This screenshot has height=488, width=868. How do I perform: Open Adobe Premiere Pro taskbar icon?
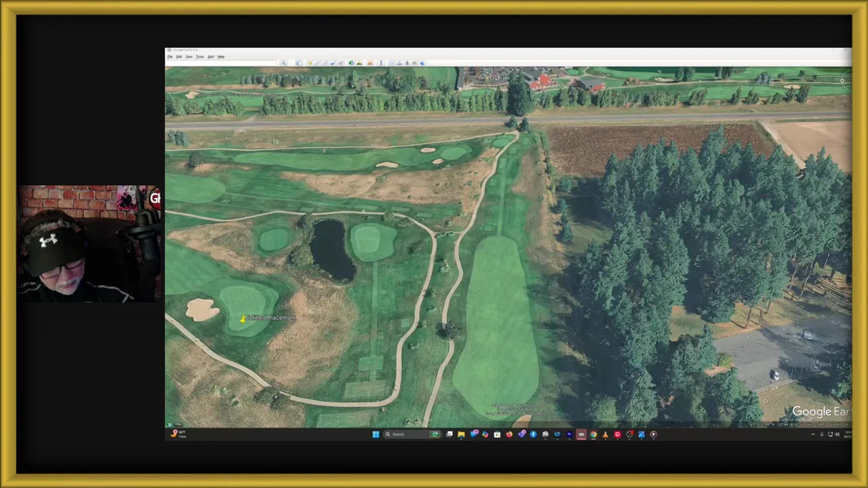click(x=569, y=434)
